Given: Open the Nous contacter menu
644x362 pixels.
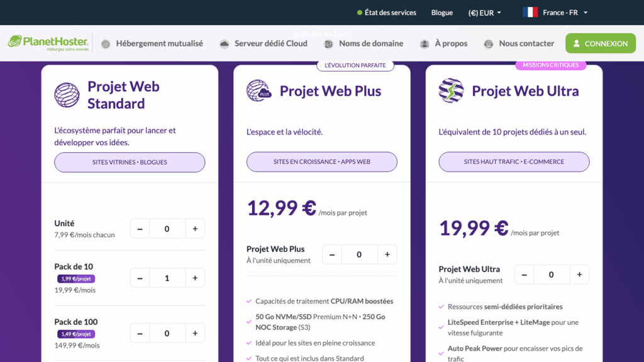Looking at the screenshot, I should (x=526, y=43).
